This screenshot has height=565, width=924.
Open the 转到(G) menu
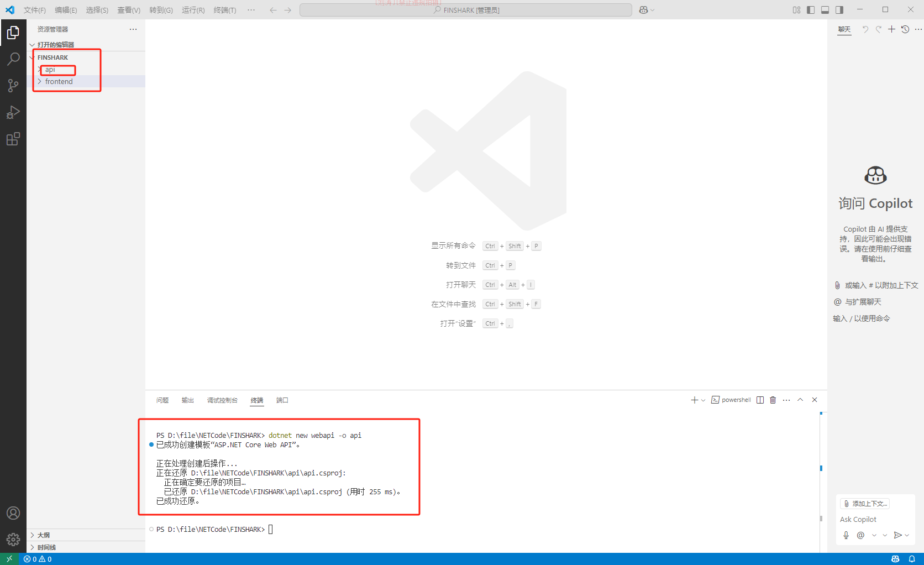click(x=161, y=10)
